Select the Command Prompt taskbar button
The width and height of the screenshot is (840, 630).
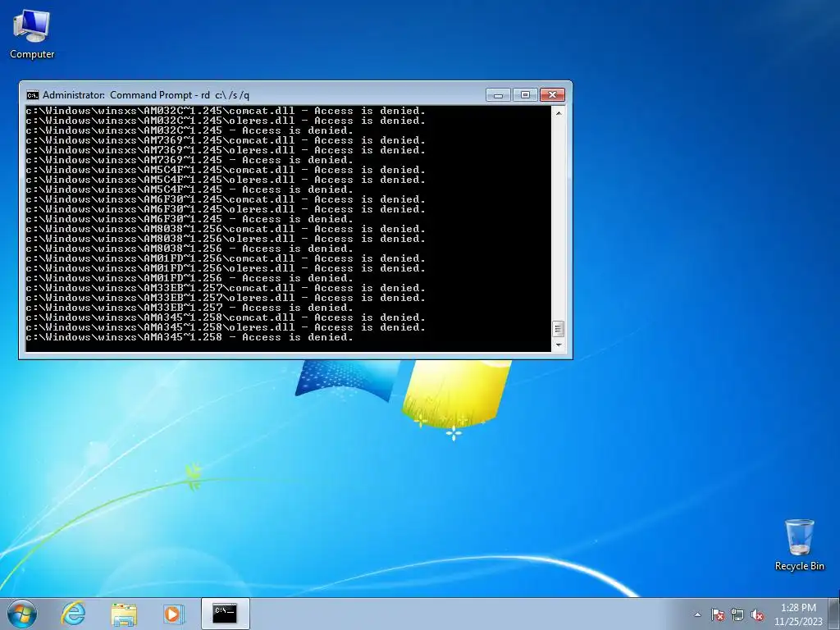coord(225,614)
